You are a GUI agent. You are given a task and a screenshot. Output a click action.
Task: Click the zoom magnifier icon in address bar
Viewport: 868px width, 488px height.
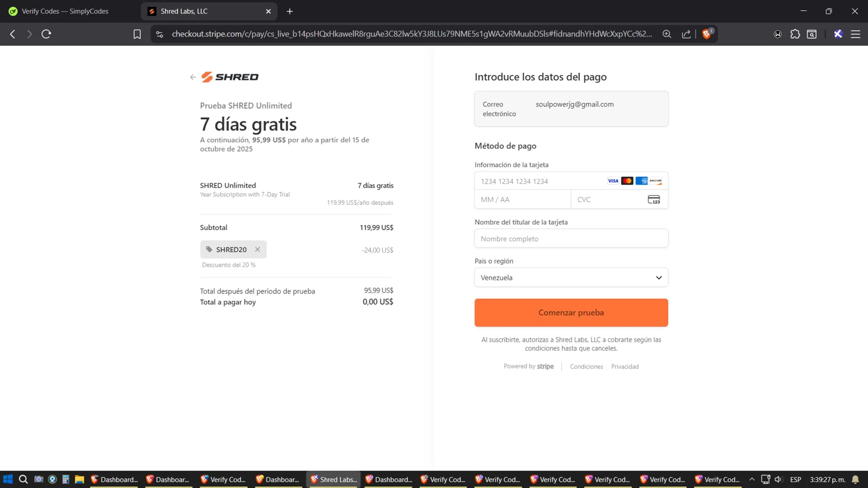(x=667, y=34)
